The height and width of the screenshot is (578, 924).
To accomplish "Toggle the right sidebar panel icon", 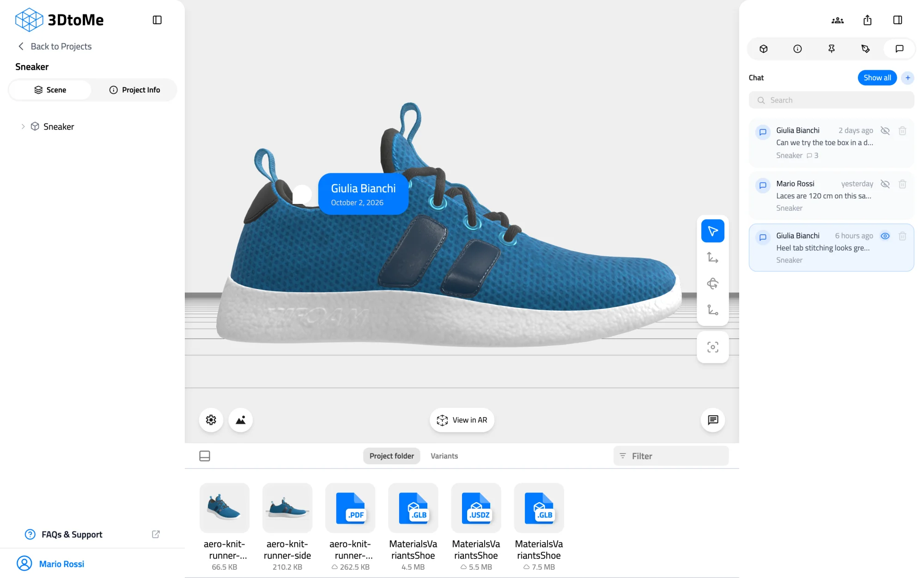I will [x=898, y=20].
